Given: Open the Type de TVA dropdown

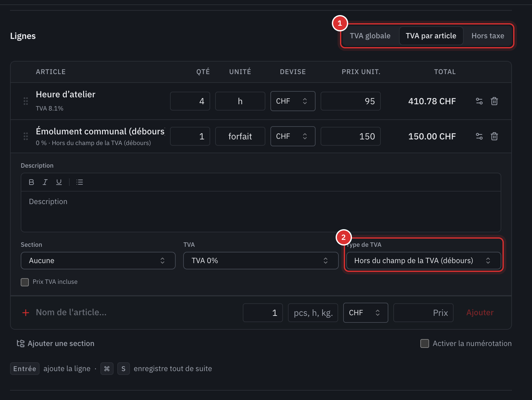Looking at the screenshot, I should tap(424, 261).
